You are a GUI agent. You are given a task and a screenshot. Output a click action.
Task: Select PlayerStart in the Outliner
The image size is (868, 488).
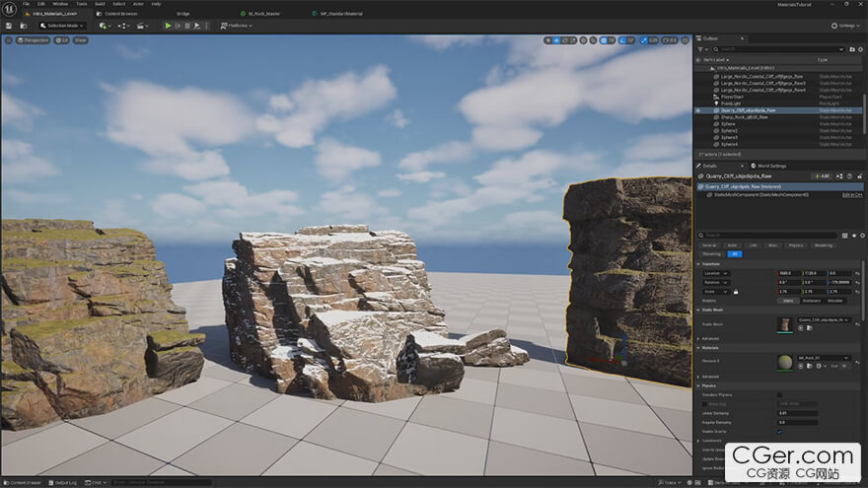click(779, 97)
